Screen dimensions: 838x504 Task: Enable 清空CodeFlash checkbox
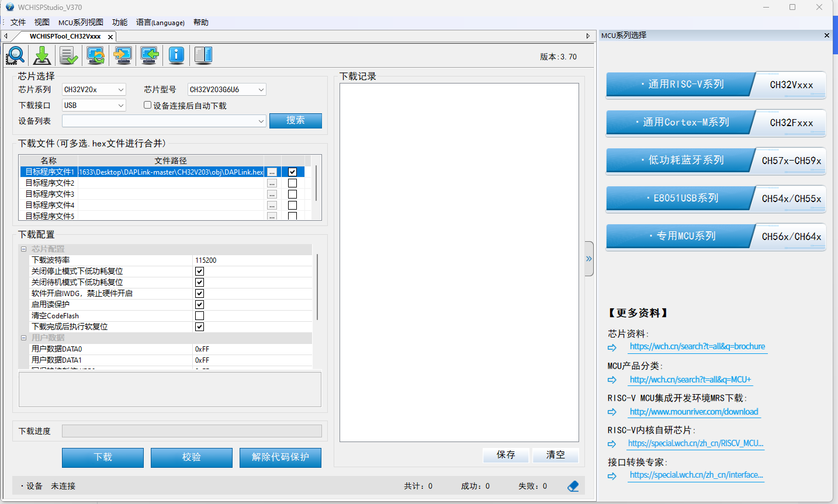(x=199, y=315)
